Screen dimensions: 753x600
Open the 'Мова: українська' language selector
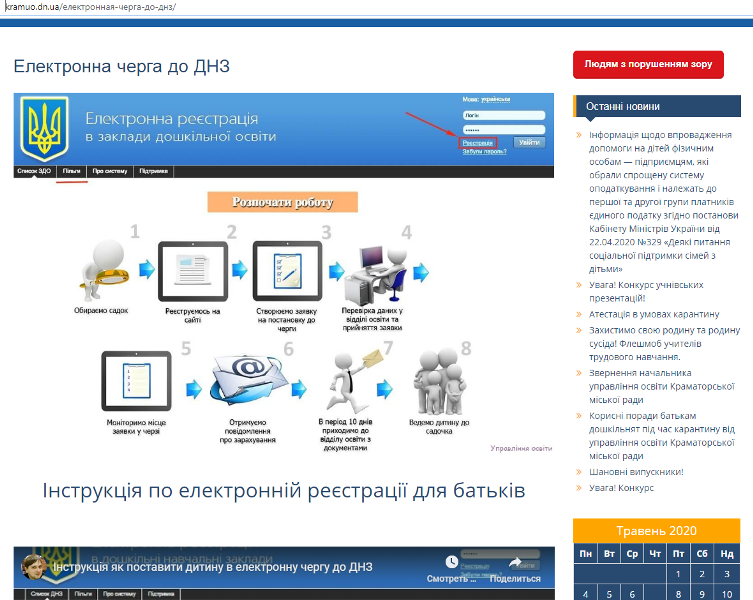pyautogui.click(x=486, y=100)
